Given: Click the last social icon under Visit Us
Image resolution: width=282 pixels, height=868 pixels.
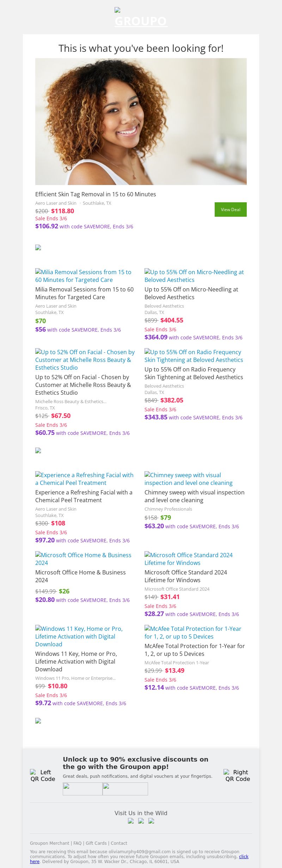Looking at the screenshot, I should coord(151,821).
